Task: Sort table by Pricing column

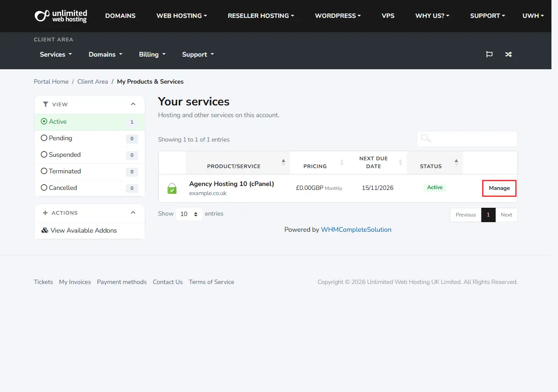Action: (319, 162)
